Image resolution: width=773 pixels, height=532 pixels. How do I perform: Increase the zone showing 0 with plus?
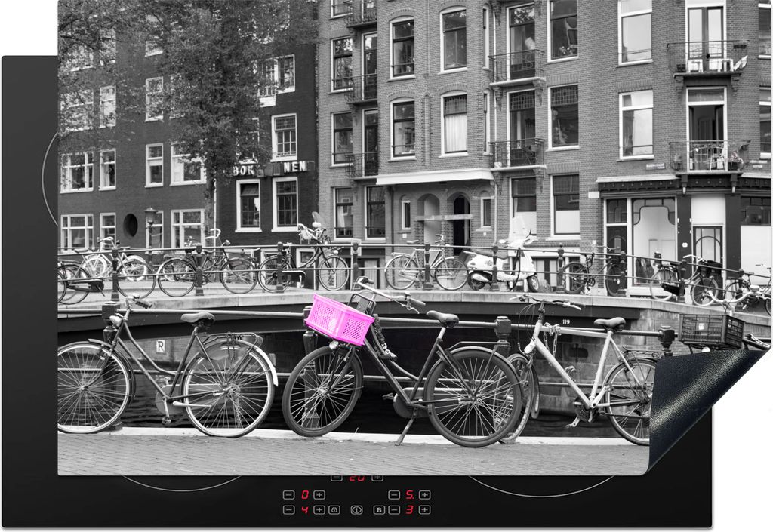(319, 495)
